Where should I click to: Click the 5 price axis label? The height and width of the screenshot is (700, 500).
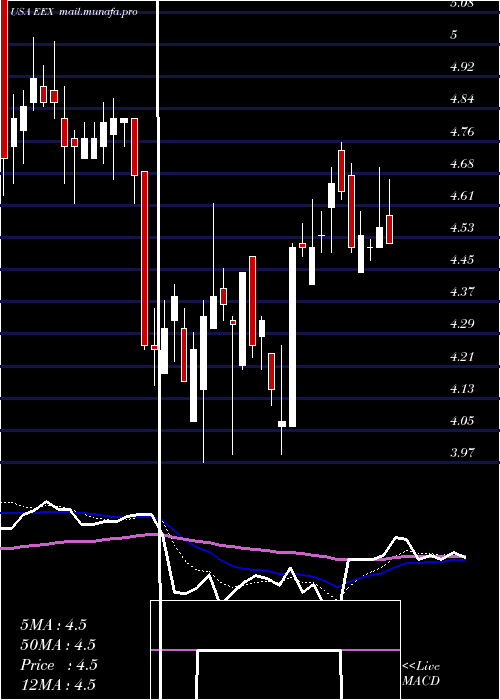[x=454, y=35]
